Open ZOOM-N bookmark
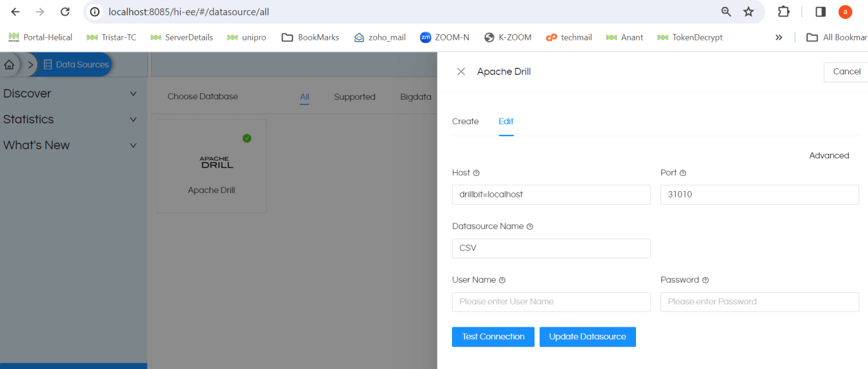Screen dimensions: 868x369 [x=445, y=37]
